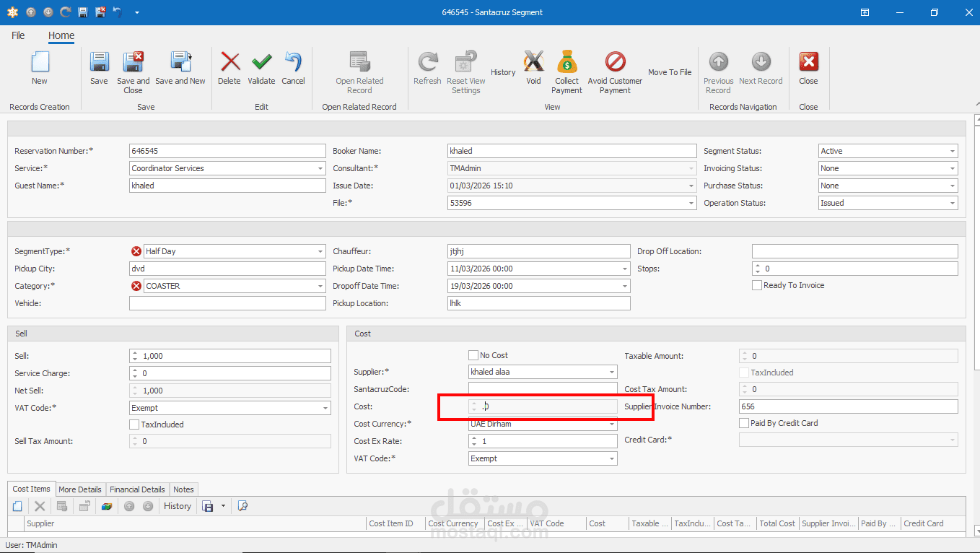Click New icon in Cost Items toolbar
This screenshot has width=980, height=553.
tap(18, 506)
